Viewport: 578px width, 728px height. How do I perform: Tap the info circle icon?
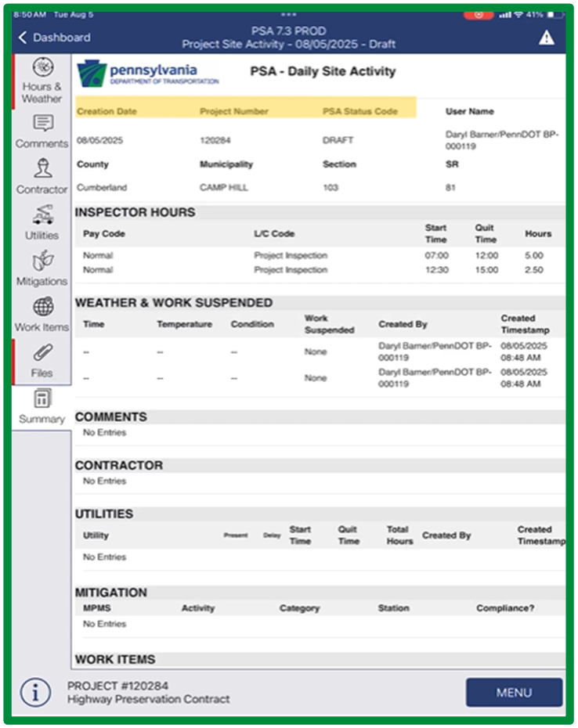[35, 693]
